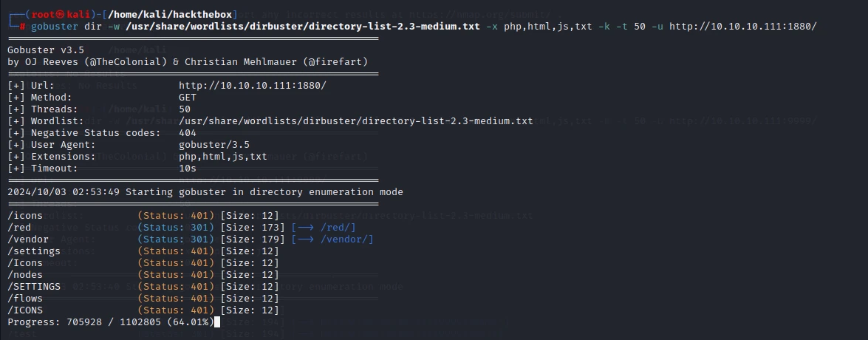Select the uppercase /SETTINGS result entry
Image resolution: width=868 pixels, height=340 pixels.
[x=143, y=286]
